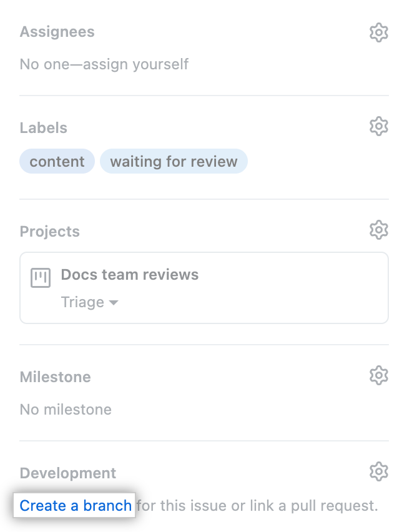This screenshot has height=532, width=417.
Task: Click the Triage dropdown arrow
Action: coord(114,303)
